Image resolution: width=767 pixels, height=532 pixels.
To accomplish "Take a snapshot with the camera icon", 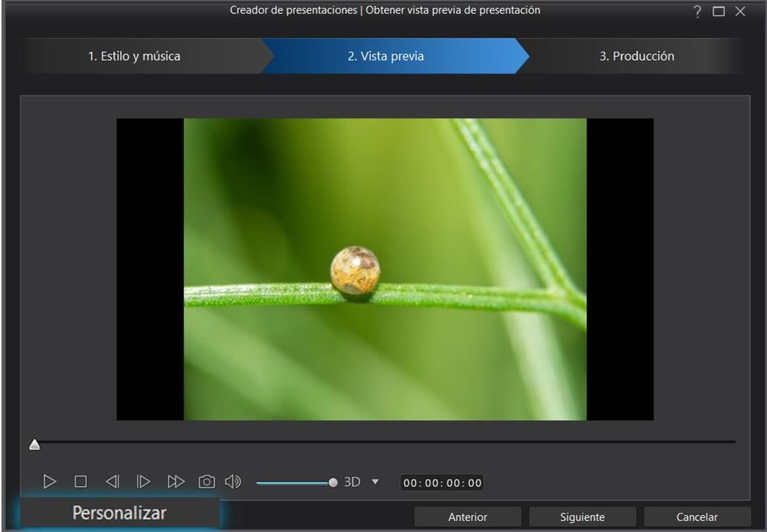I will click(x=207, y=482).
